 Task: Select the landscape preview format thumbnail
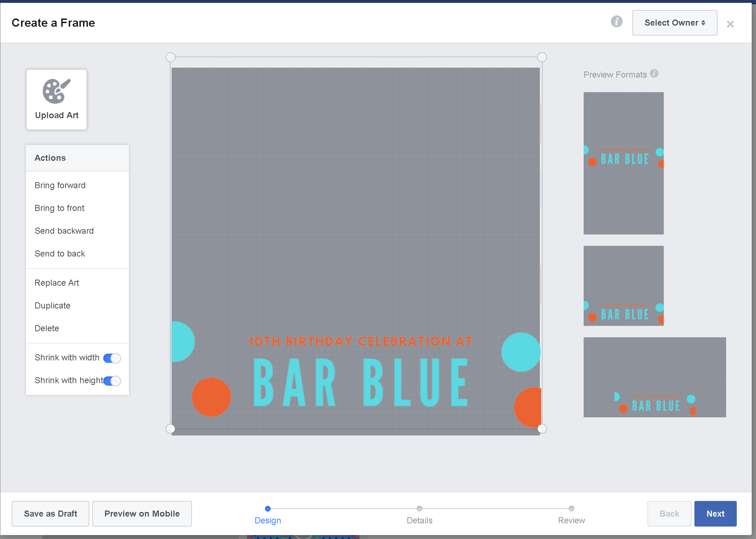655,377
